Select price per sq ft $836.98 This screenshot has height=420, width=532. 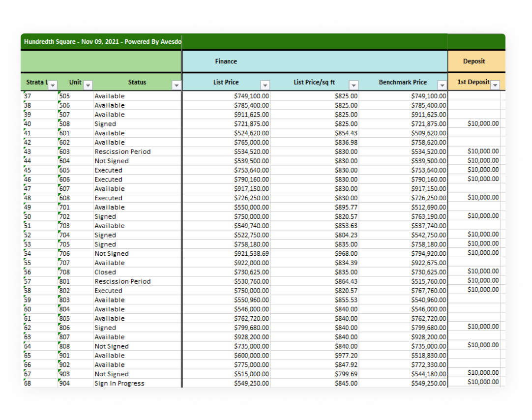(x=315, y=142)
